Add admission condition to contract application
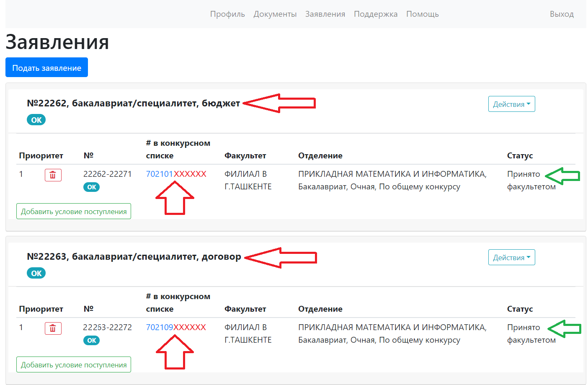 click(74, 365)
